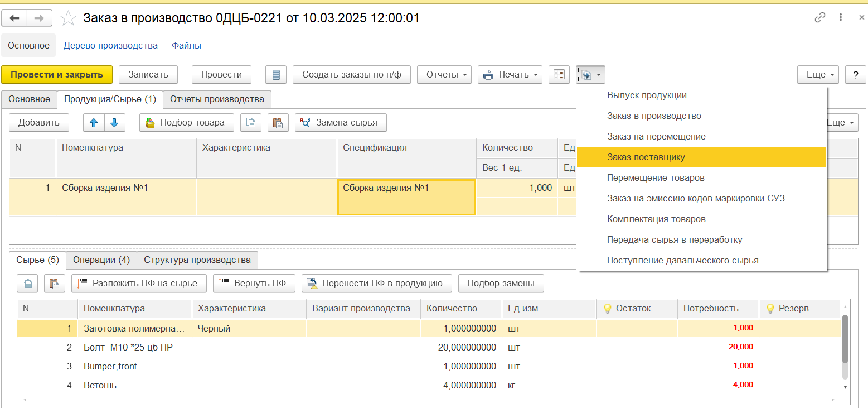The height and width of the screenshot is (408, 868).
Task: Open the document movements report icon
Action: coord(276,75)
